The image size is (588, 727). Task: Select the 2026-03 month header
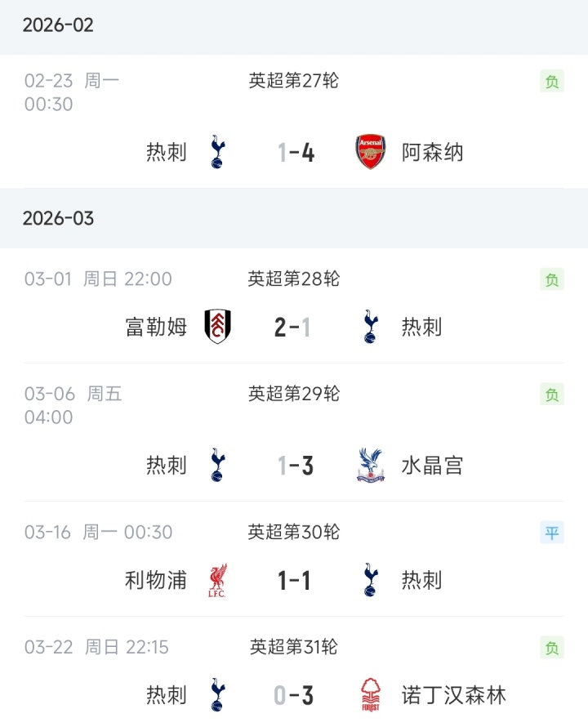point(58,218)
